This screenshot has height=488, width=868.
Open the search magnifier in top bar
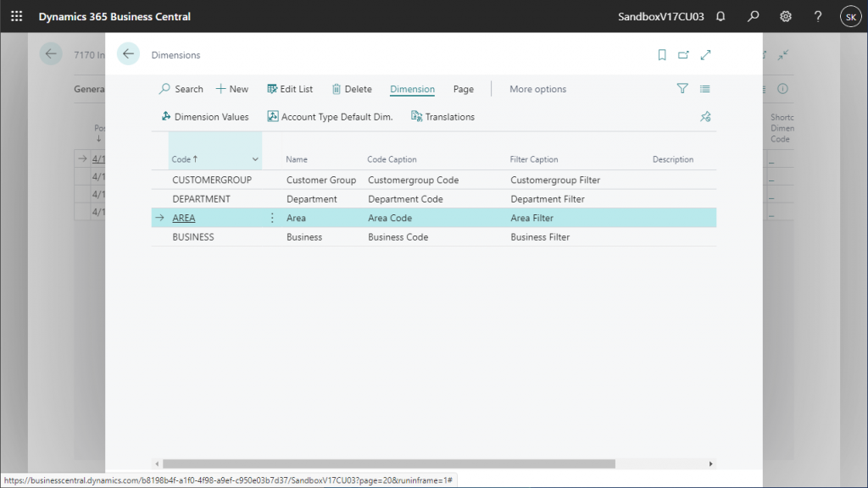point(753,16)
